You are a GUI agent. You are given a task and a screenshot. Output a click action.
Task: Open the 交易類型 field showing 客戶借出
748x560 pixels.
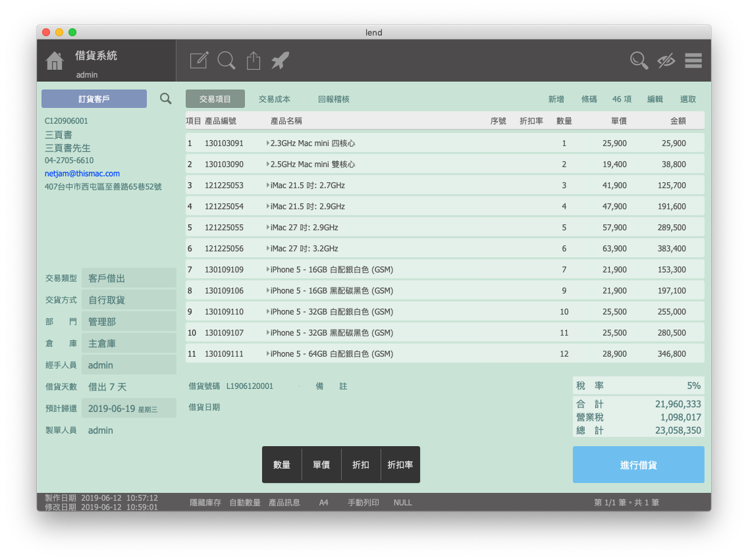tap(129, 278)
